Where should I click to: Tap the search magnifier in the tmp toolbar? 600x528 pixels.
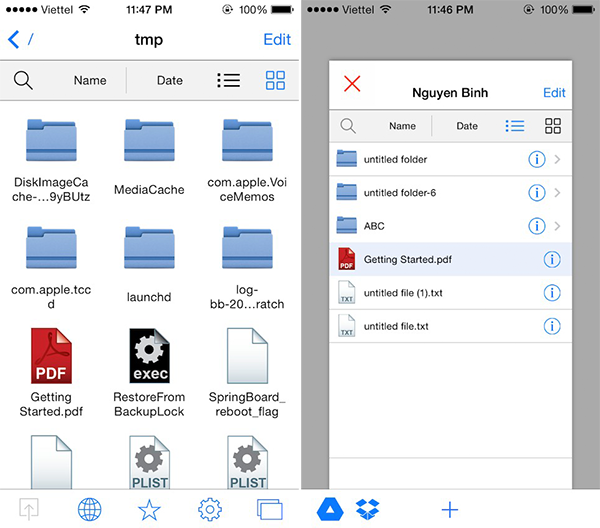(x=22, y=80)
